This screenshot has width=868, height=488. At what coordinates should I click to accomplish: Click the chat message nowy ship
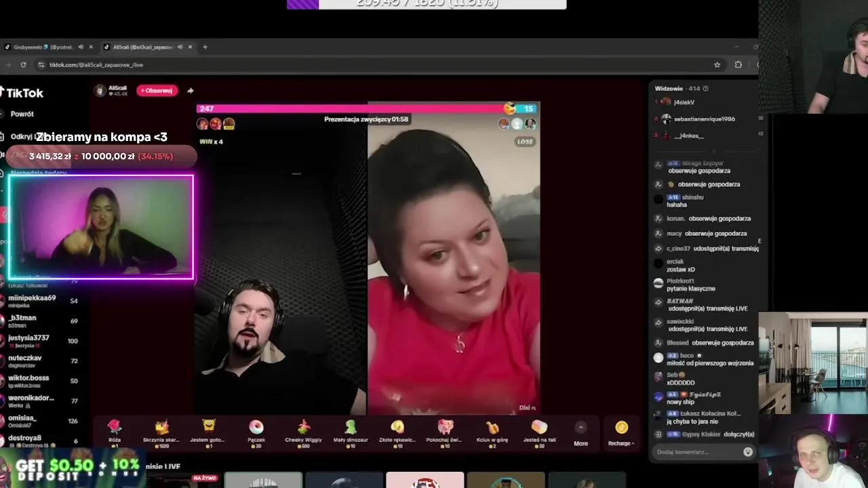tap(682, 402)
